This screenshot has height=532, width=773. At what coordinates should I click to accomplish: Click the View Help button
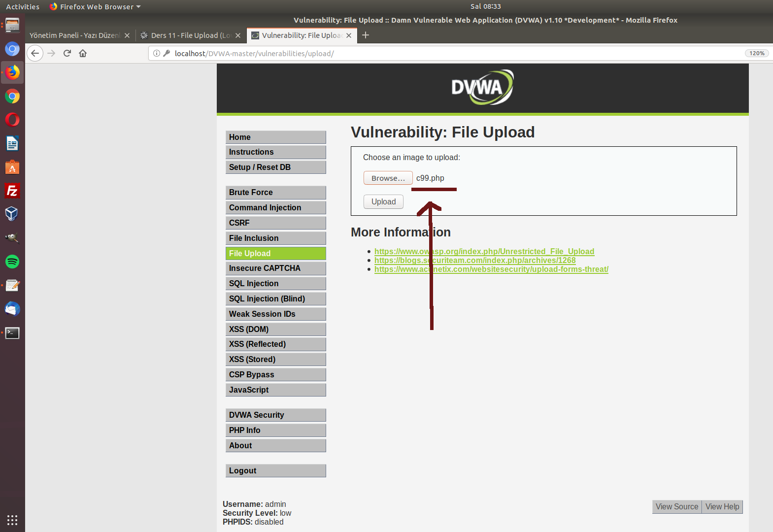tap(722, 506)
